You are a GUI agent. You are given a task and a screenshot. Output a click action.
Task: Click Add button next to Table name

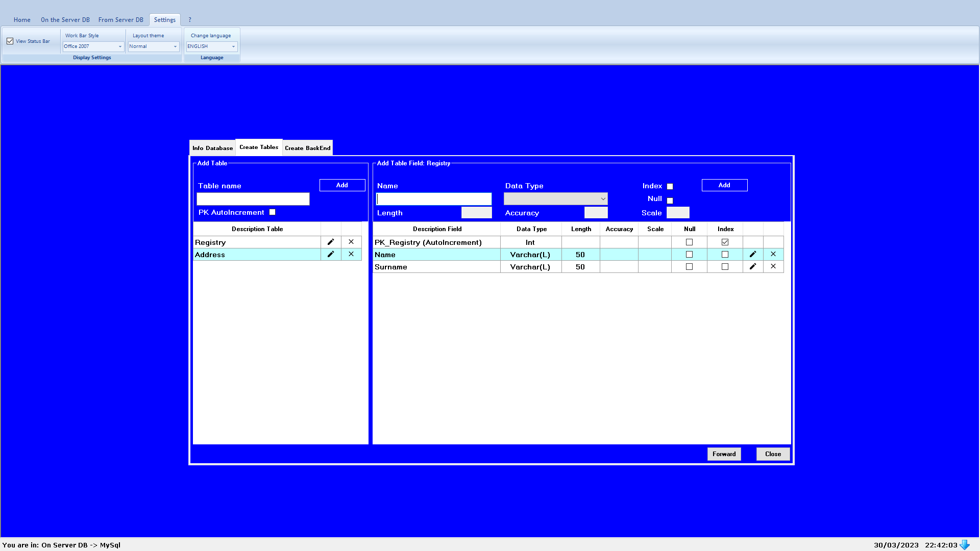[x=342, y=185]
